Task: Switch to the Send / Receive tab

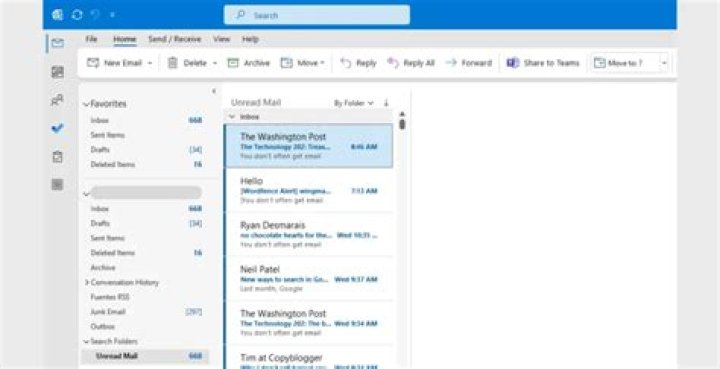Action: (174, 39)
